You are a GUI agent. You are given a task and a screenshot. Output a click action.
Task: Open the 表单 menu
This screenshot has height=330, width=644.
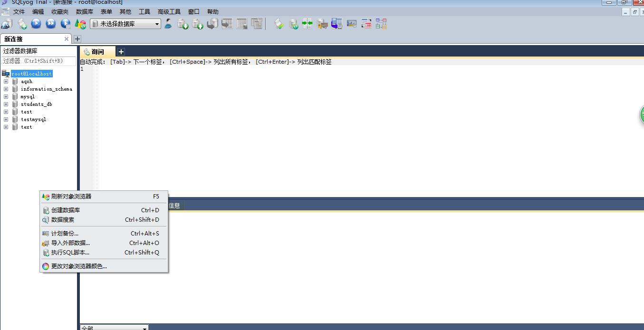(106, 12)
